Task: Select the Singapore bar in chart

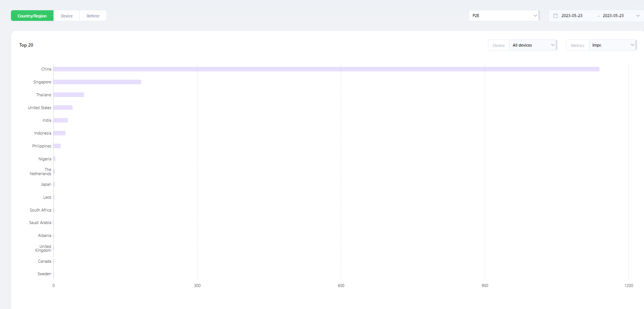Action: tap(97, 82)
